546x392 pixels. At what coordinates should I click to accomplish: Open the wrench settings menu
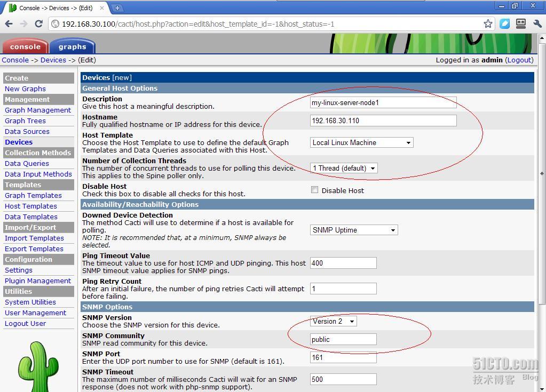point(537,23)
